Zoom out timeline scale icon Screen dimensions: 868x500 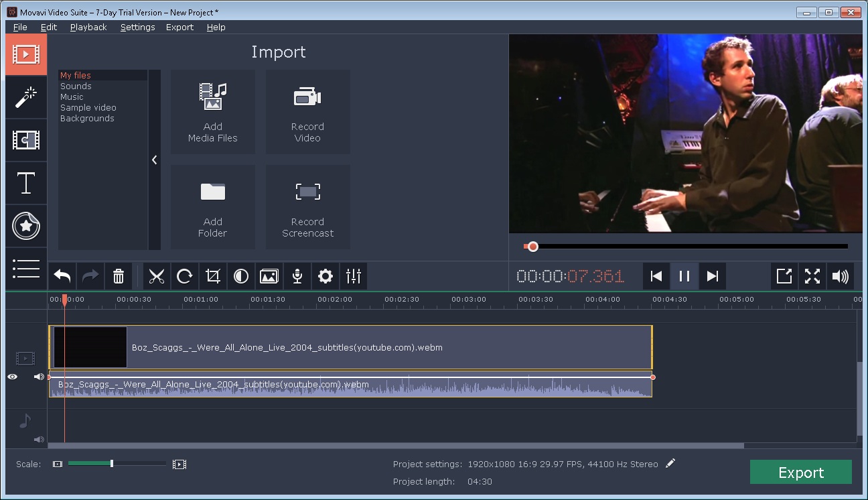[58, 464]
